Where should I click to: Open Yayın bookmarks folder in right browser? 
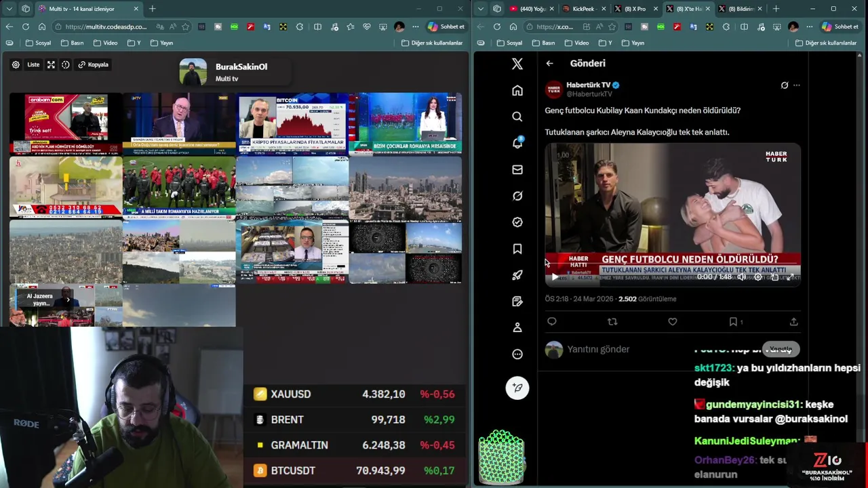632,43
